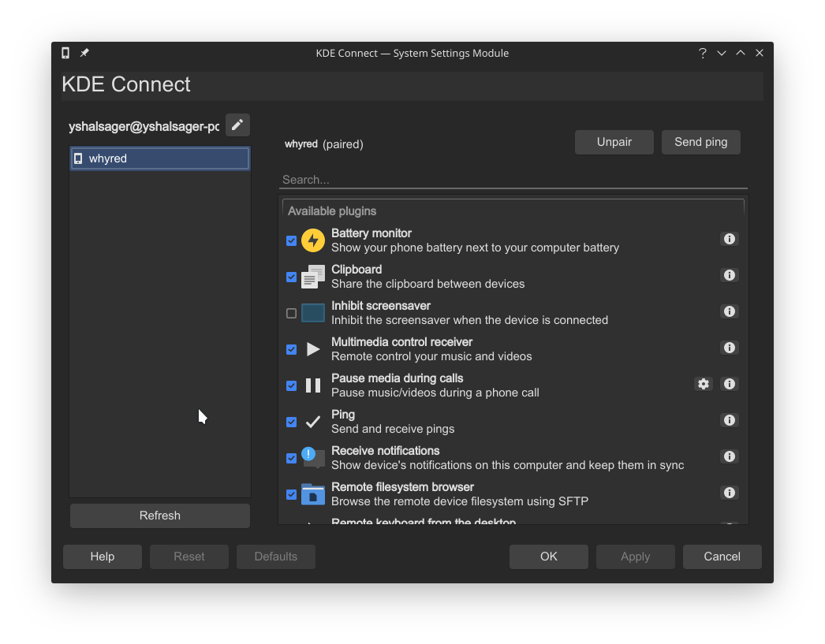Focus the plugin Search field

pos(513,180)
